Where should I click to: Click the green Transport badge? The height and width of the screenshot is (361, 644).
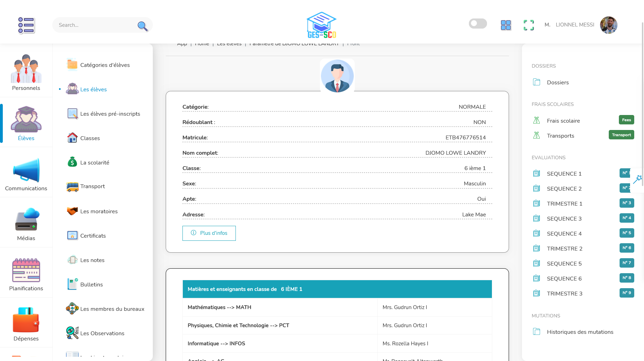pyautogui.click(x=621, y=135)
